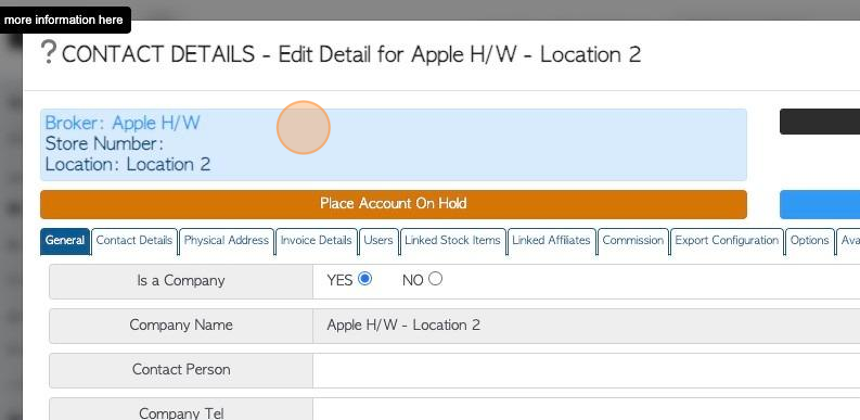This screenshot has width=860, height=420.
Task: Click into the Contact Person field
Action: (586, 370)
